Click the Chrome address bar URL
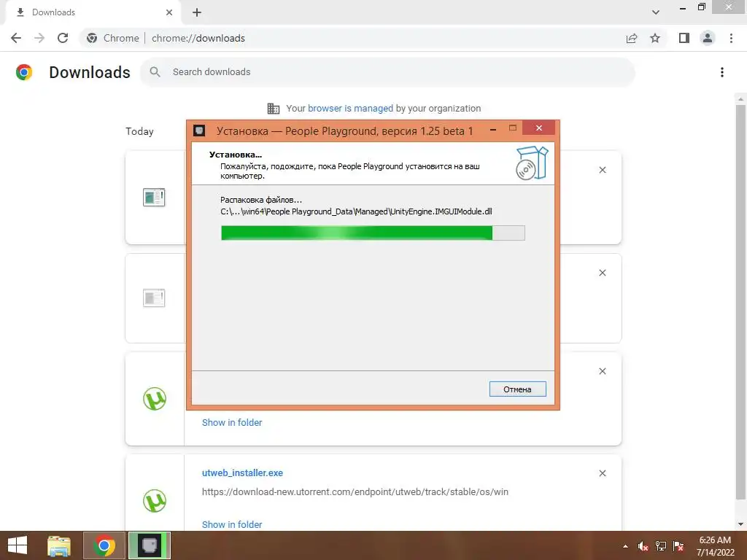Screen dimensions: 747x560 click(198, 38)
